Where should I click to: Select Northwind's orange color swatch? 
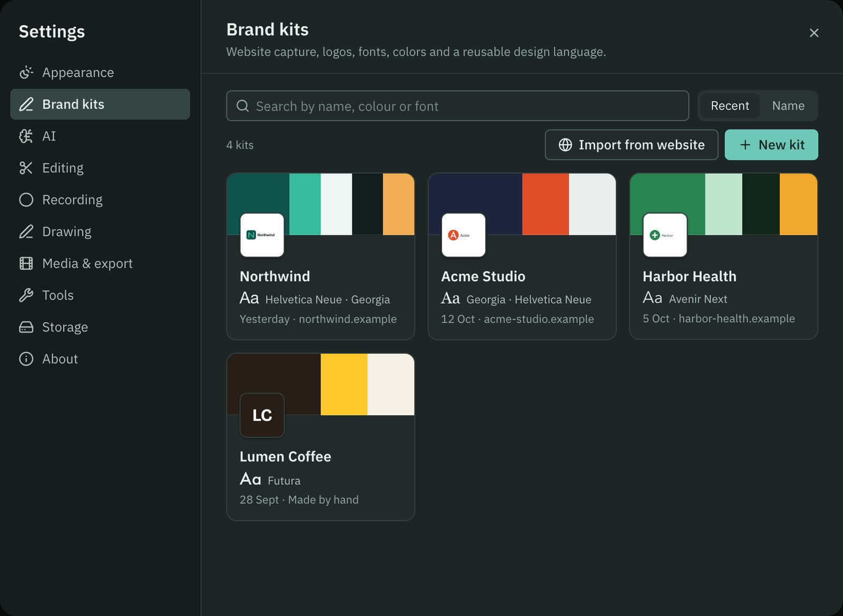(398, 204)
